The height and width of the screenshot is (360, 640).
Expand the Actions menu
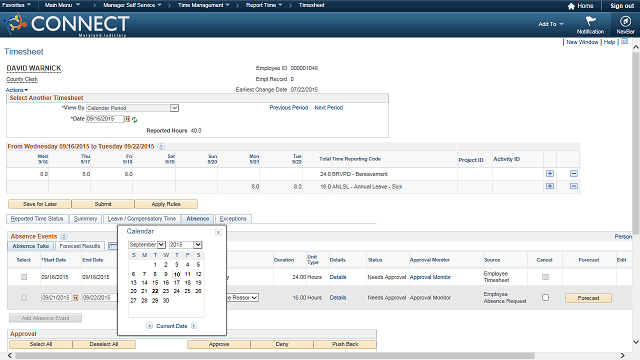point(17,90)
